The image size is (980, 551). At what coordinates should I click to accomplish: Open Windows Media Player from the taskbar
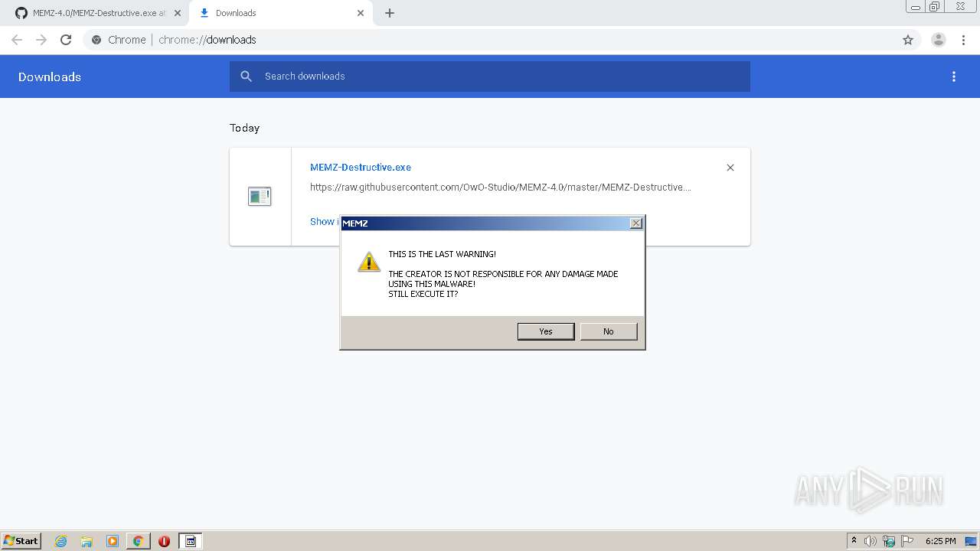pos(113,541)
